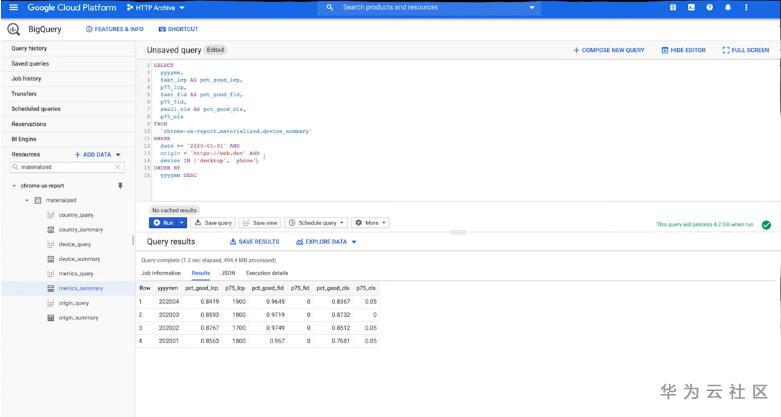The height and width of the screenshot is (417, 781).
Task: Click the Add Data button
Action: (x=93, y=154)
